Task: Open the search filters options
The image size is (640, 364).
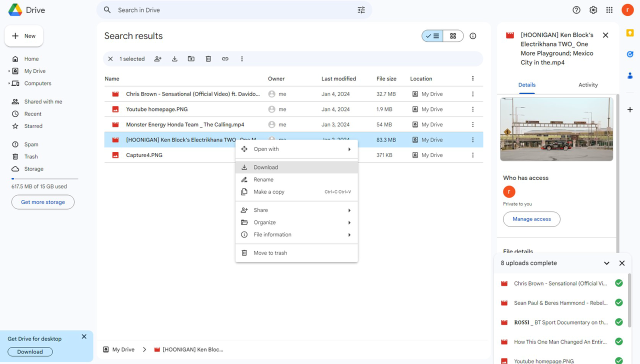Action: 361,9
